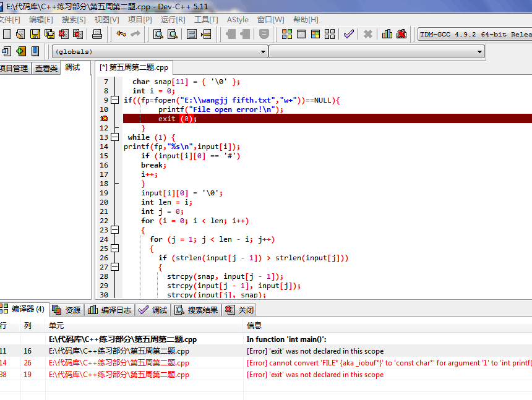The width and height of the screenshot is (532, 400).
Task: Select the 第五周第二题.cpp editor tab
Action: [134, 67]
